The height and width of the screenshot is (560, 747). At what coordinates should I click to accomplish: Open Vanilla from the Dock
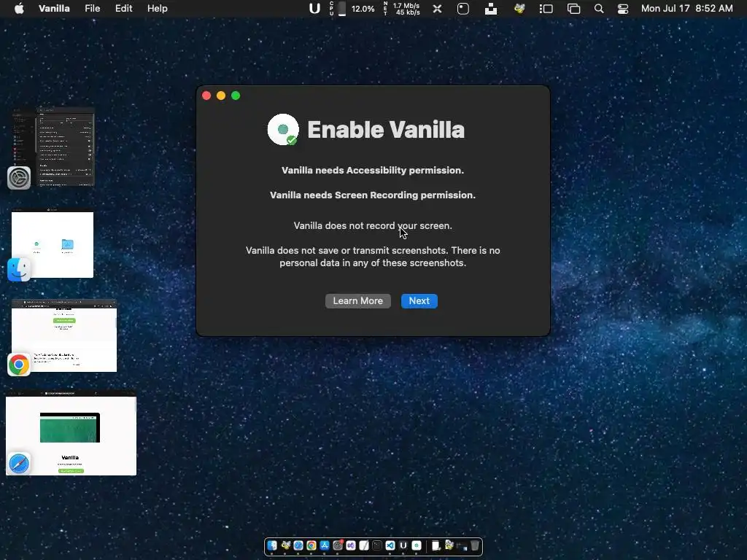pyautogui.click(x=417, y=545)
